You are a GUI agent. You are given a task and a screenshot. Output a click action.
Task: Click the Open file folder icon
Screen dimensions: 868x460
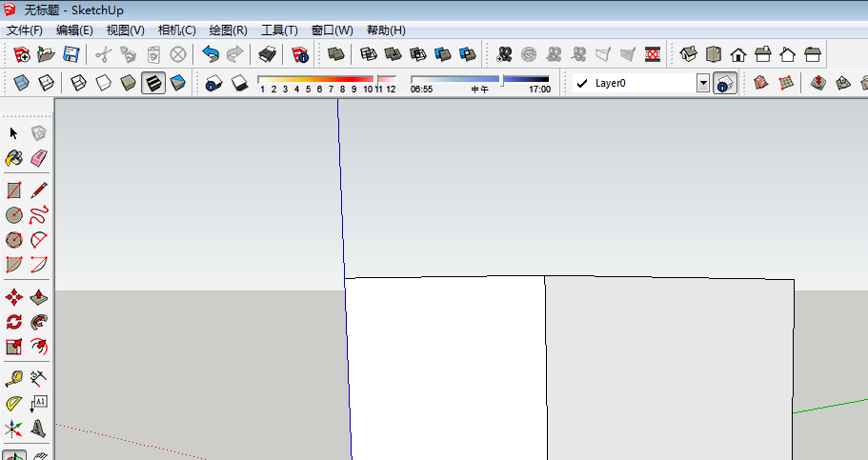[46, 54]
